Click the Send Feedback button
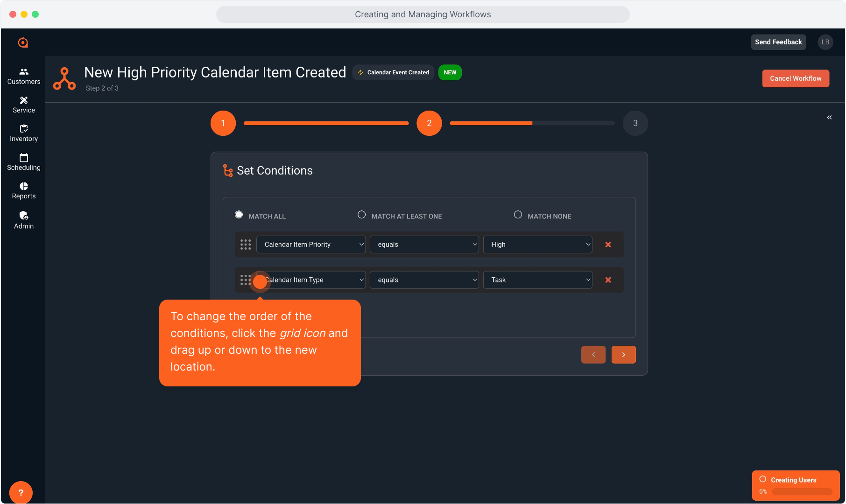The width and height of the screenshot is (846, 504). pos(778,42)
